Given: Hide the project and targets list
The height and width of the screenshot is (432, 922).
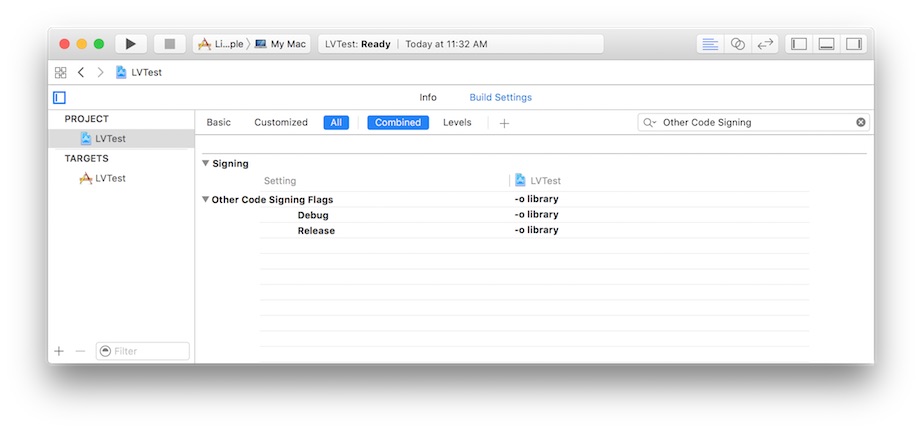Looking at the screenshot, I should click(59, 98).
